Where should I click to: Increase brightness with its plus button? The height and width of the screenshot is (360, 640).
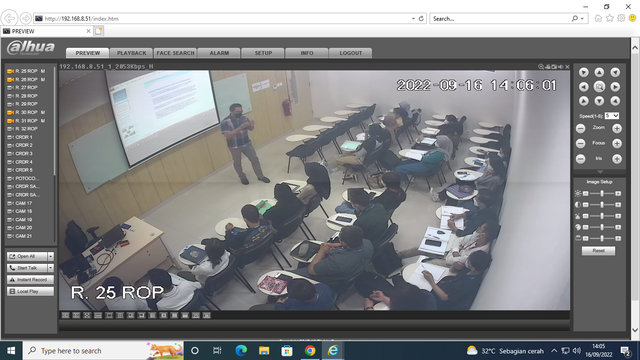pos(618,193)
